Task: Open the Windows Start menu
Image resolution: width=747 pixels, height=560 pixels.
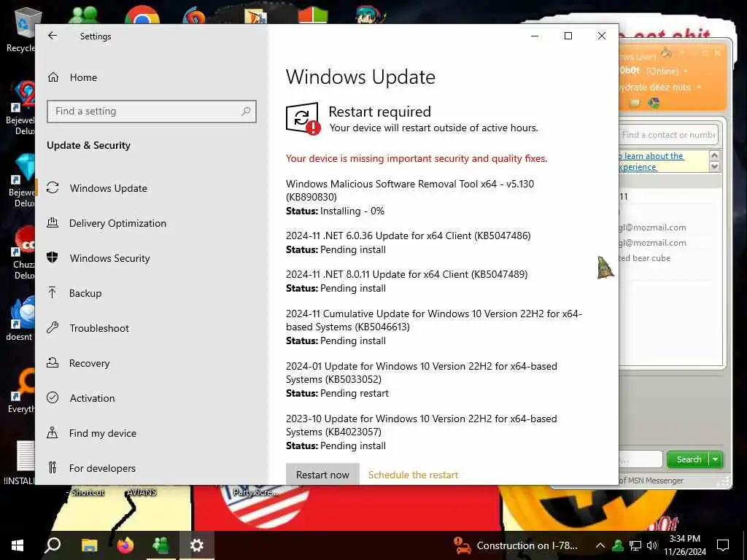Action: coord(18,545)
